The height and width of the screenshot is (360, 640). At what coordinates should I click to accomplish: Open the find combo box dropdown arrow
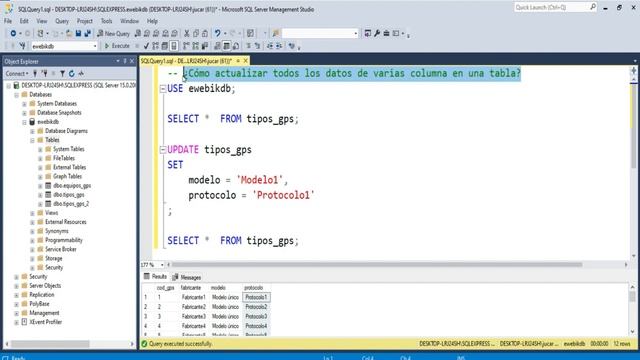click(x=356, y=33)
